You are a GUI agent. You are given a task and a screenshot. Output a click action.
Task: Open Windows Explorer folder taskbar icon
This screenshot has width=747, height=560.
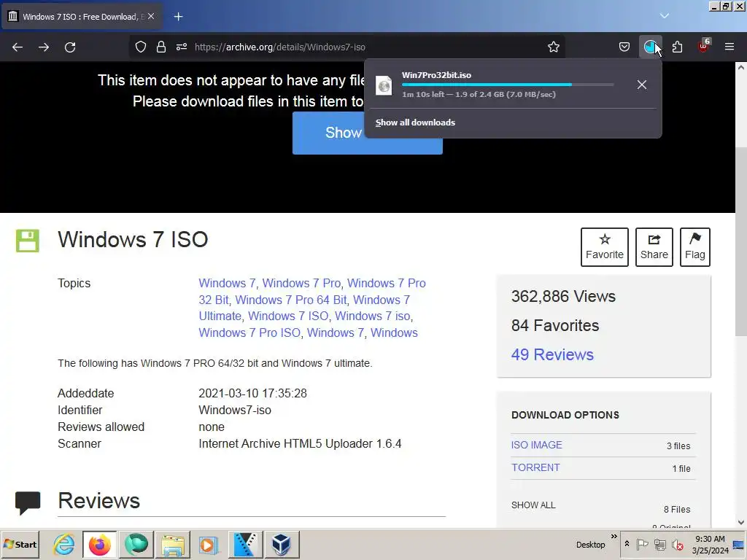coord(172,544)
